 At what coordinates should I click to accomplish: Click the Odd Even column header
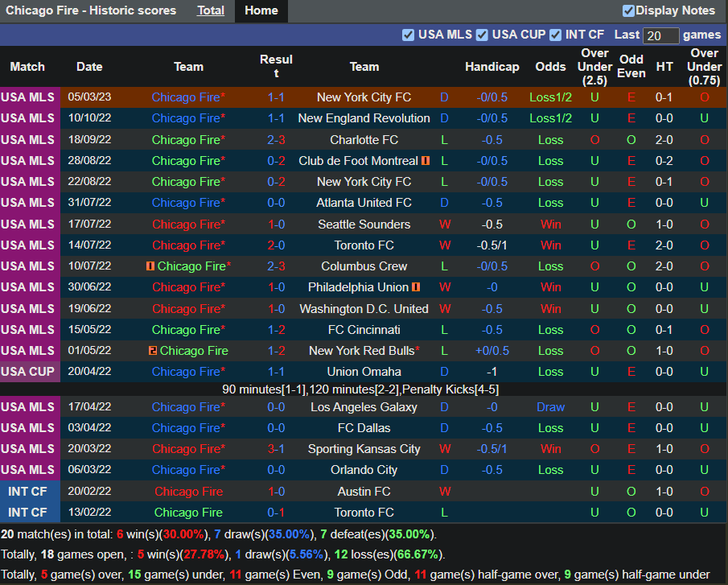(631, 67)
